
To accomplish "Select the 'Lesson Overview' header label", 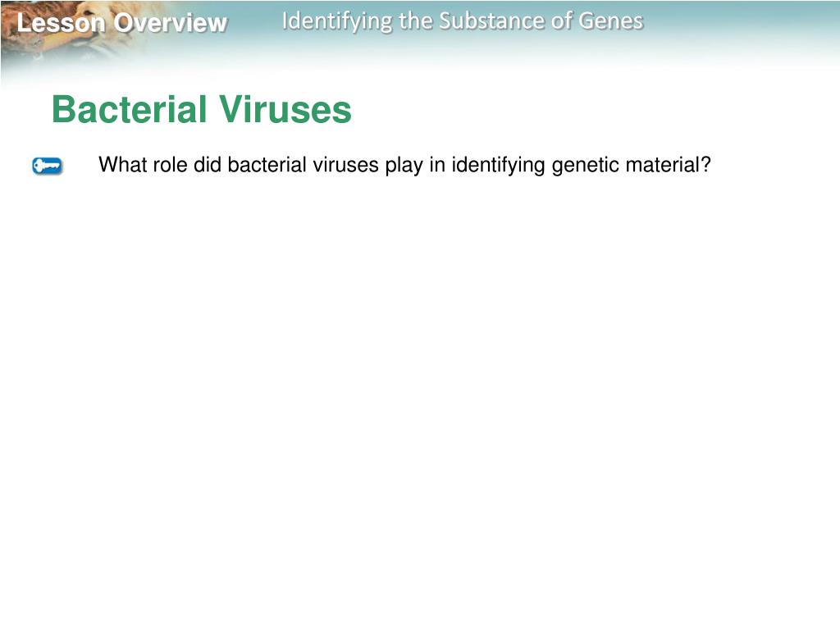I will coord(122,23).
